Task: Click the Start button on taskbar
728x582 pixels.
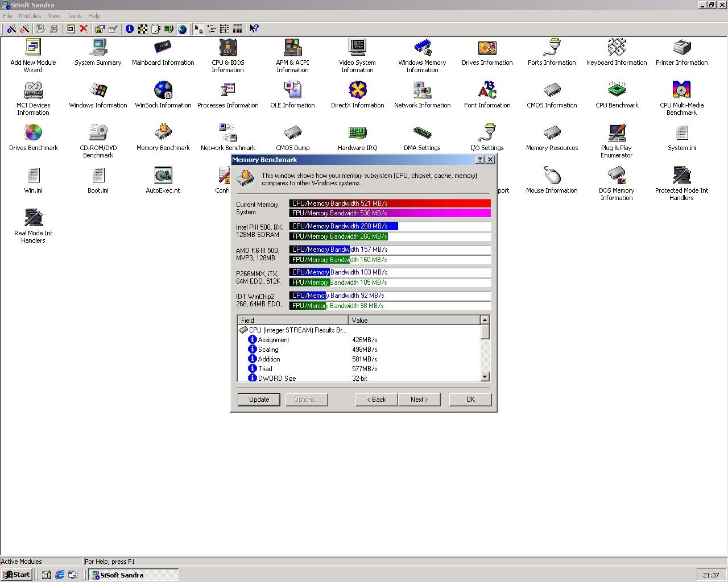Action: click(16, 575)
